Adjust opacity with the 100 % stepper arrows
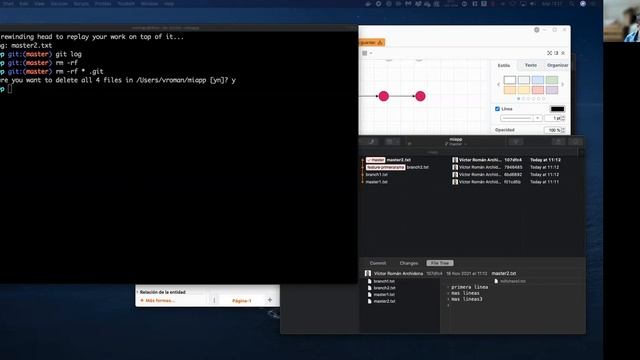Viewport: 640px width, 360px height. pyautogui.click(x=563, y=130)
